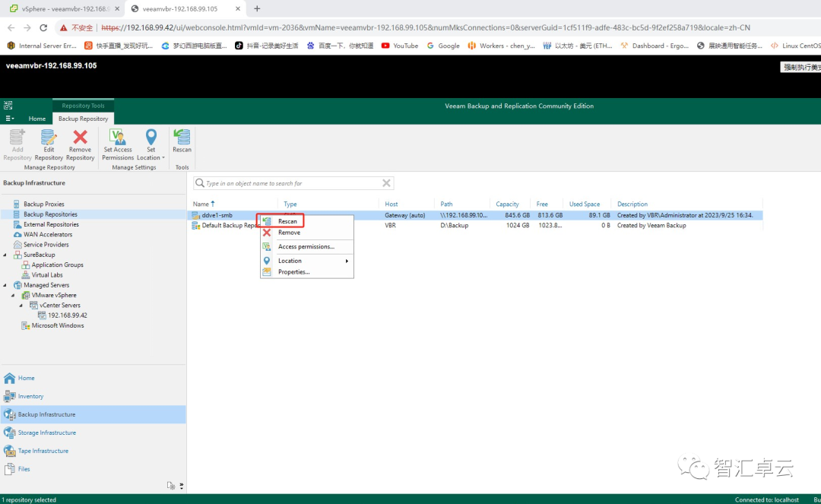
Task: Sort by the Description column header
Action: point(632,204)
